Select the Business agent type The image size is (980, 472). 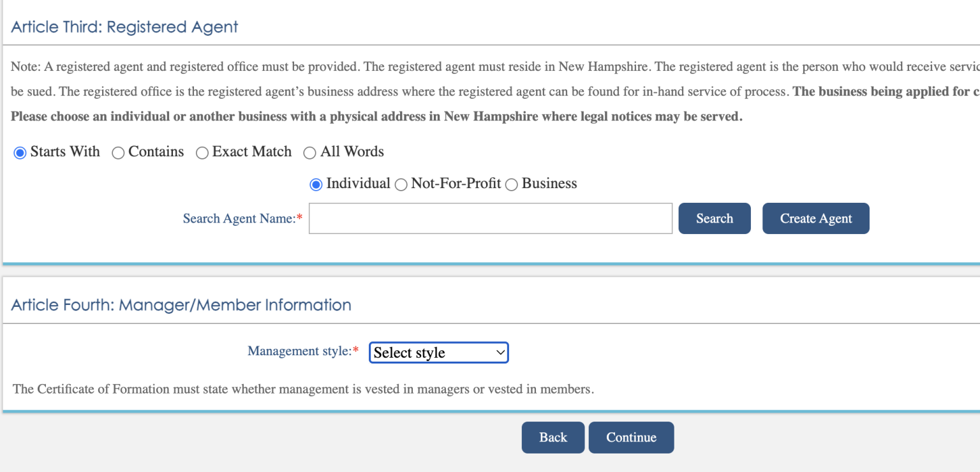coord(512,185)
